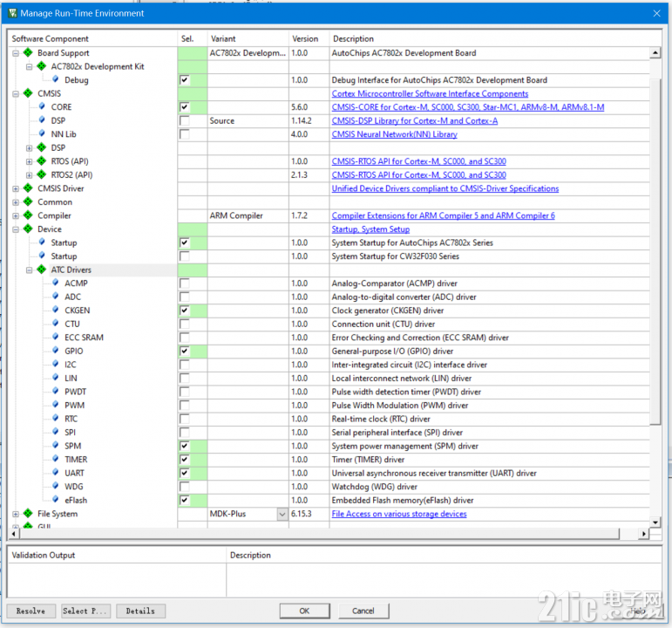672x628 pixels.
Task: Click the TIMER component icon
Action: (x=55, y=459)
